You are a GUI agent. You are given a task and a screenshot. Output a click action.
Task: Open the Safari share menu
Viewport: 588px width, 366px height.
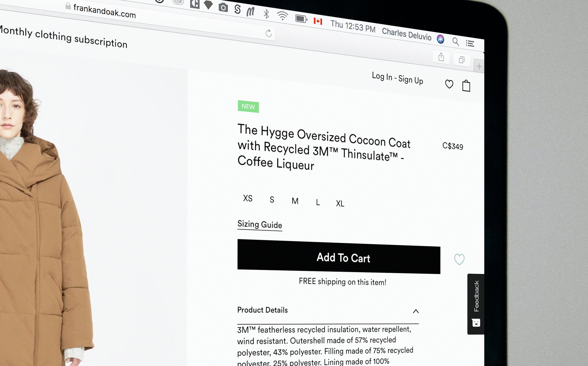[441, 57]
